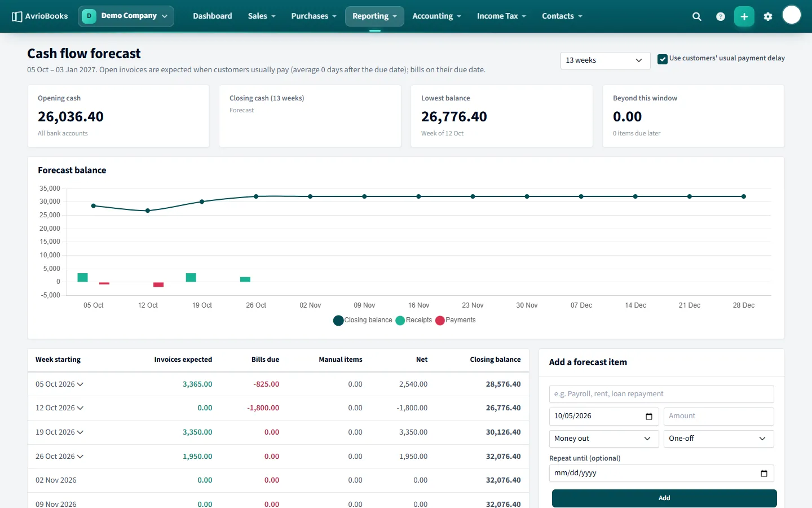Go to the Dashboard menu item

[x=213, y=16]
